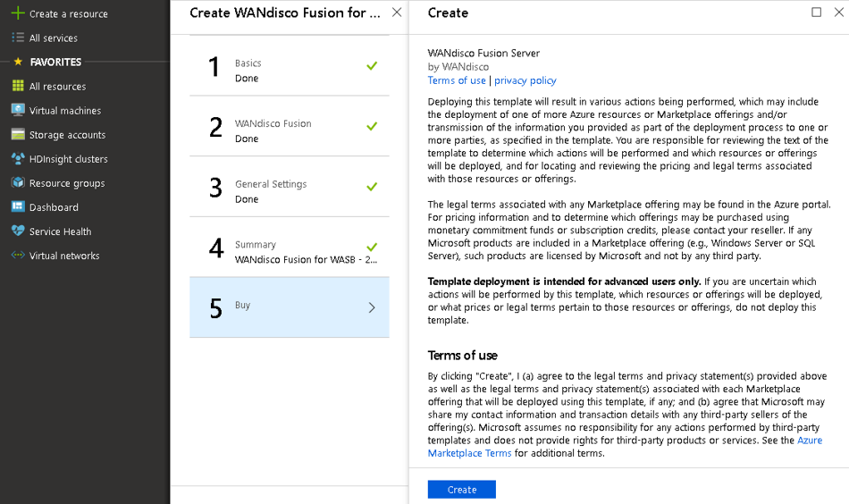Image resolution: width=849 pixels, height=504 pixels.
Task: Click the green checkmark on Basics step
Action: click(372, 66)
